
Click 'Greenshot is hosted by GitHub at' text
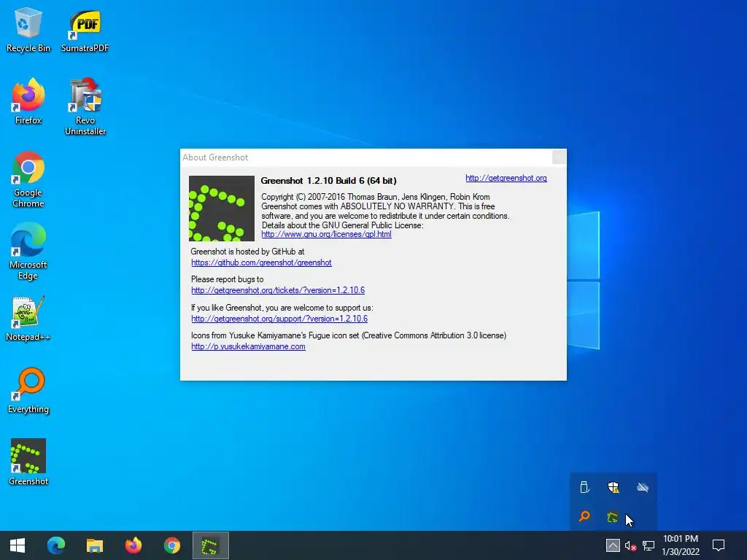[x=247, y=252]
